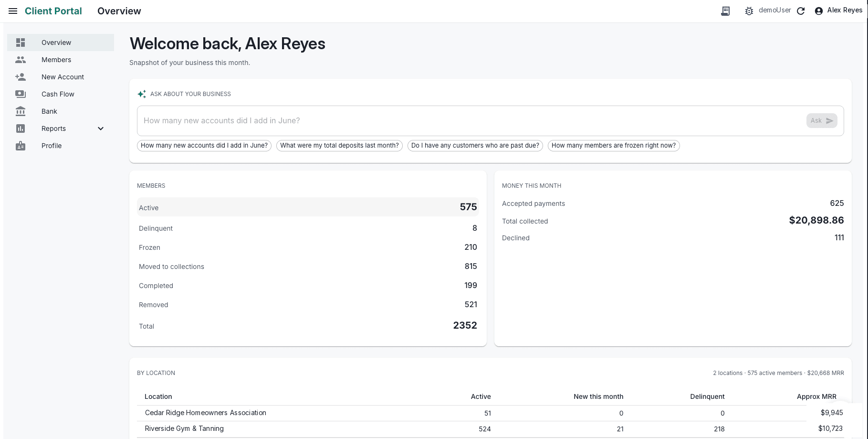Go to Members in sidebar

coord(61,60)
